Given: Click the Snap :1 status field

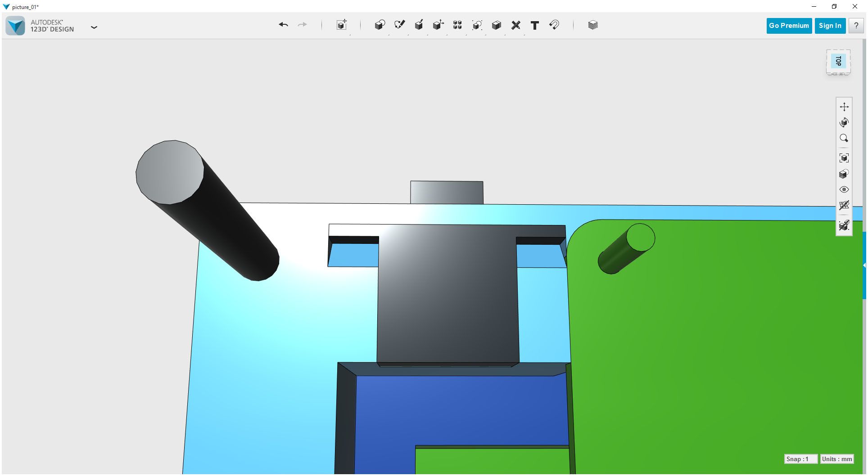Looking at the screenshot, I should click(x=801, y=459).
